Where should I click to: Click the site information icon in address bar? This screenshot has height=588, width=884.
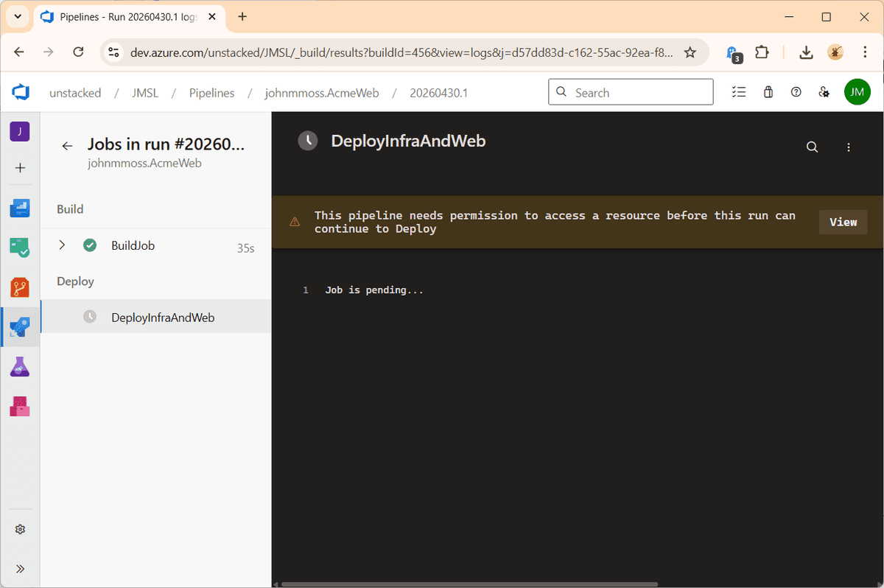point(113,52)
